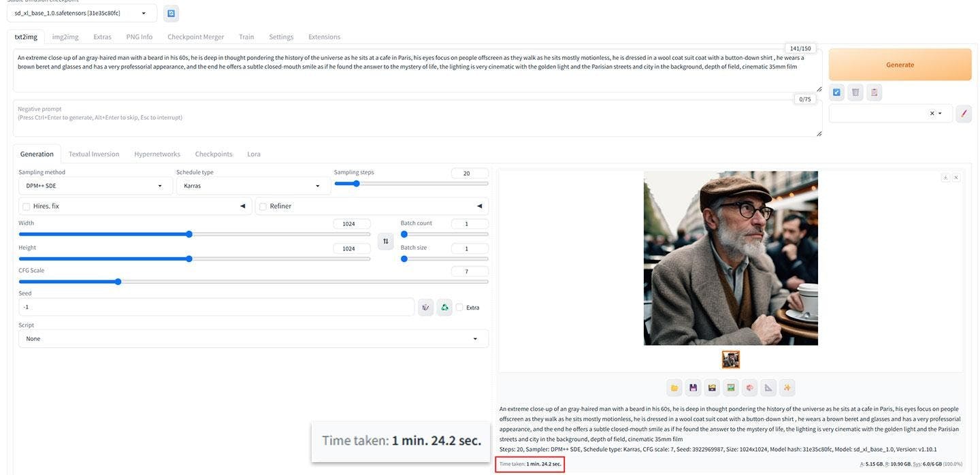Switch to the img2img tab
This screenshot has height=475, width=980.
click(x=65, y=37)
